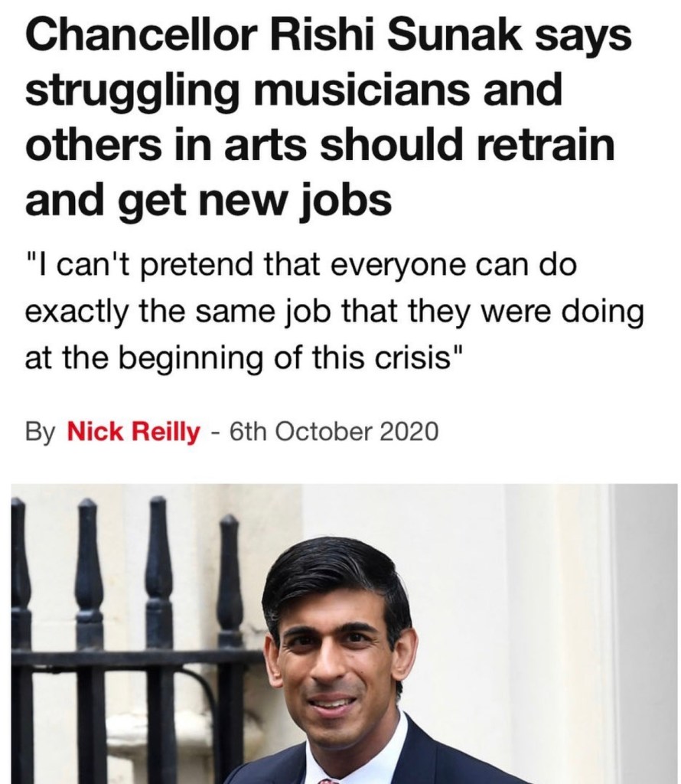Click the "By" byline label
The image size is (681, 784).
point(40,432)
